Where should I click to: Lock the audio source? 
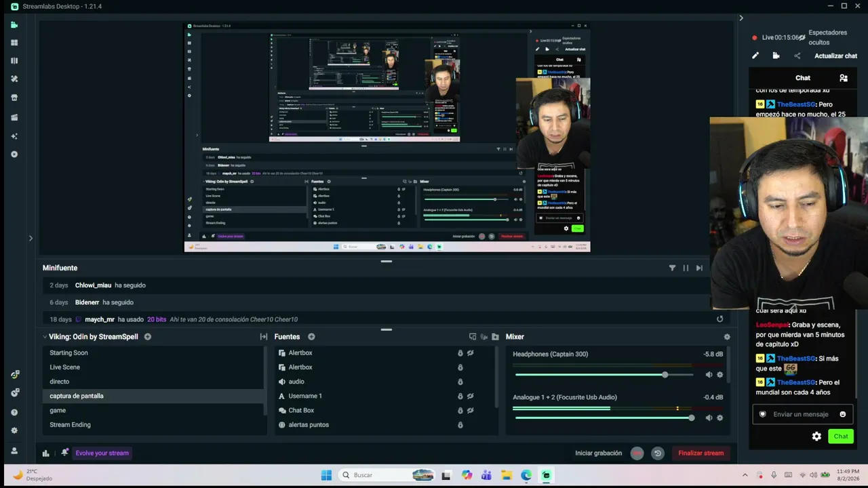click(x=460, y=382)
